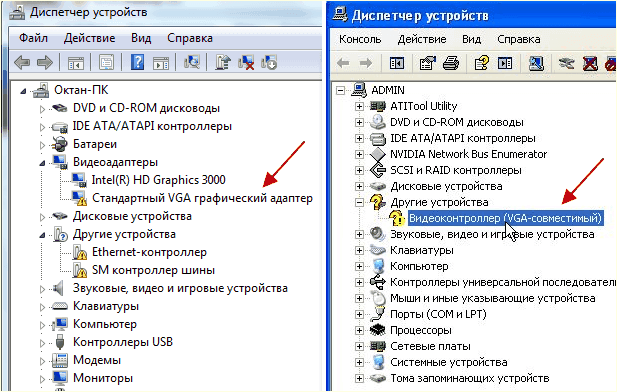Click the Scan hardware monitor icon in the right window
The image size is (617, 392).
[536, 63]
